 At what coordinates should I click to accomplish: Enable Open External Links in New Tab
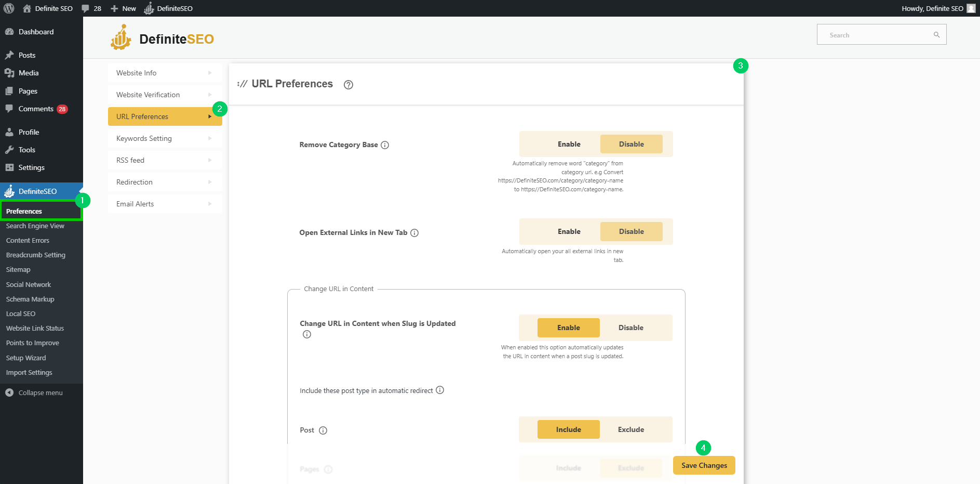pyautogui.click(x=569, y=231)
